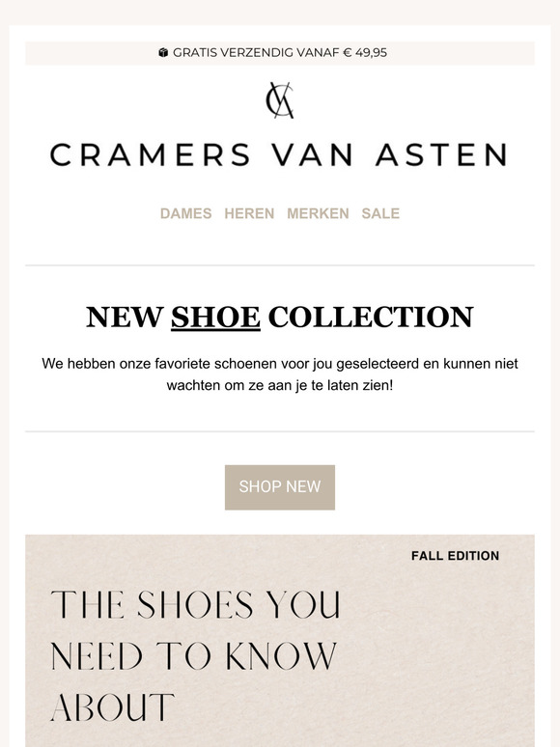
Task: Click the word ABOUT in the beige banner
Action: click(x=112, y=707)
